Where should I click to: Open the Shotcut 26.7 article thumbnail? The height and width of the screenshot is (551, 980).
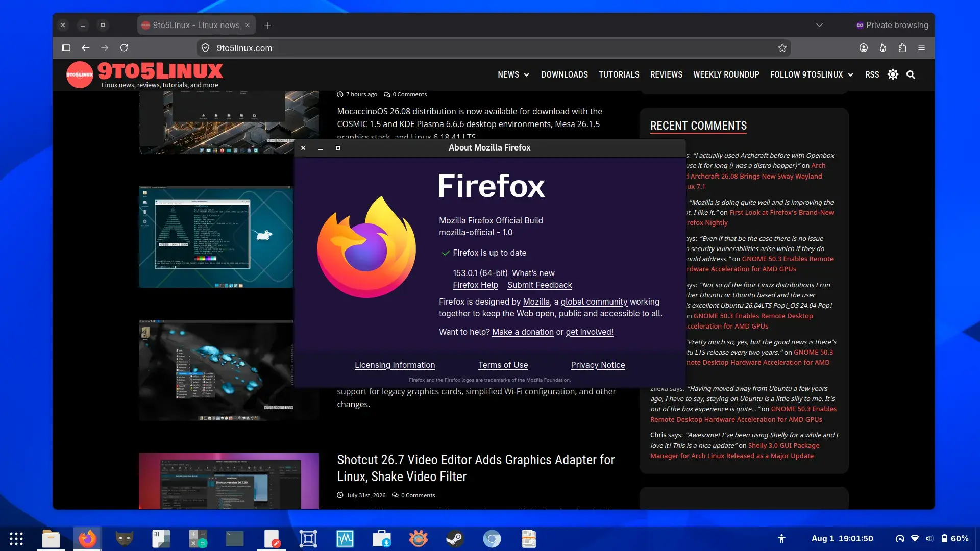(229, 481)
